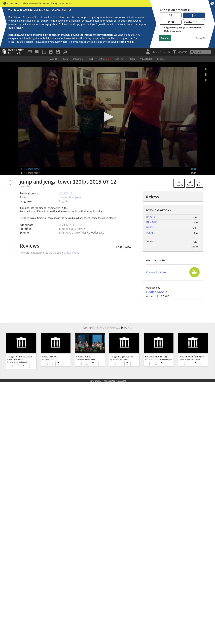Open the Projects menu item
This screenshot has width=215, height=644.
[x=78, y=59]
